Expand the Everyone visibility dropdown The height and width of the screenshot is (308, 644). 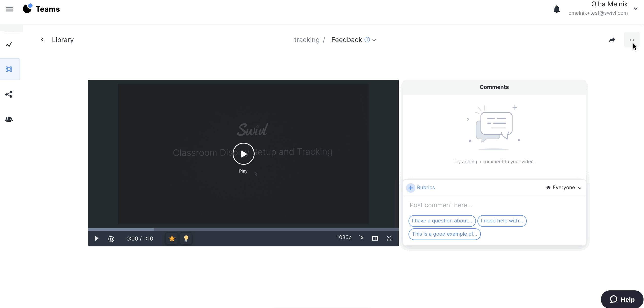pos(564,188)
